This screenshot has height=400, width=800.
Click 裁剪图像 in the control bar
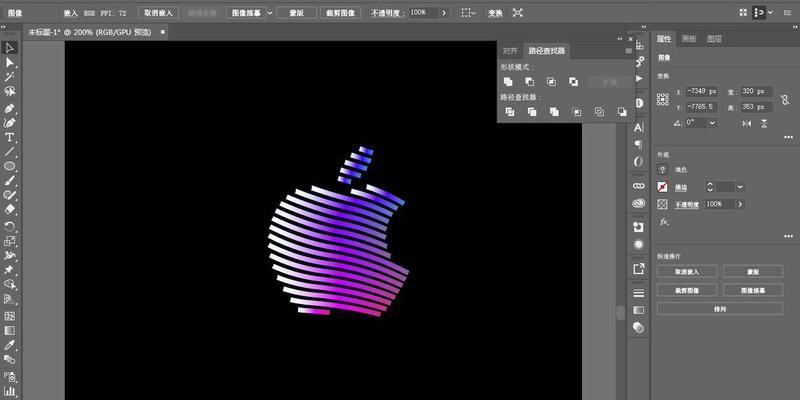point(341,13)
